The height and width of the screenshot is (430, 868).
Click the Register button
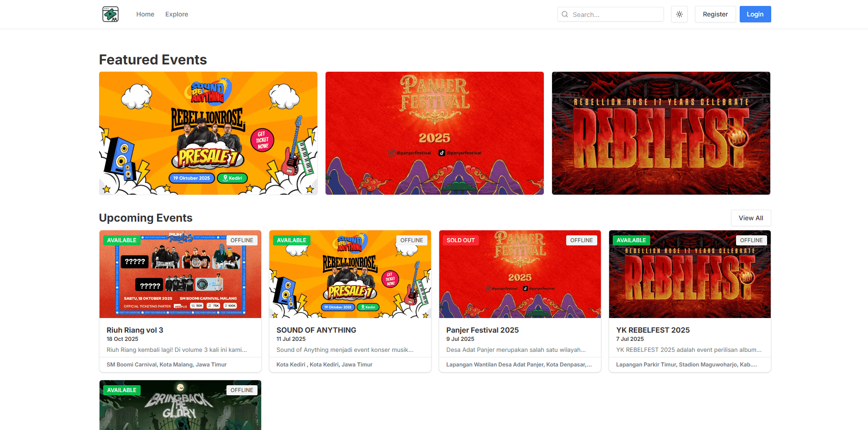(715, 14)
